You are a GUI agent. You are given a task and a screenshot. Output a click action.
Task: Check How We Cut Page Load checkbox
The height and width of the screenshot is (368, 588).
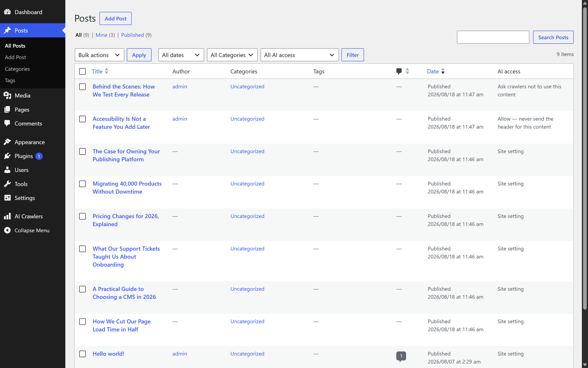(82, 322)
